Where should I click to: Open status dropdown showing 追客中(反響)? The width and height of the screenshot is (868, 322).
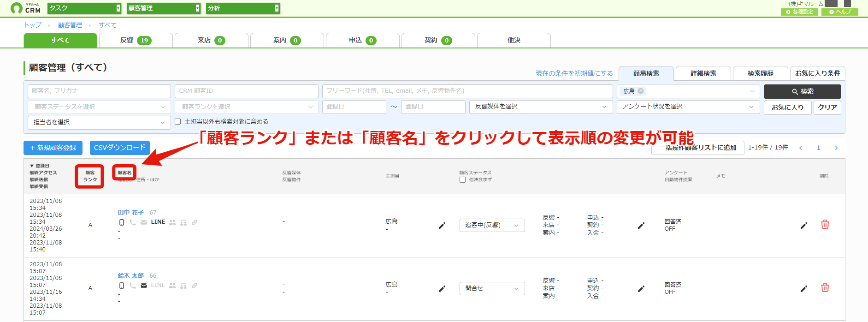pos(492,225)
